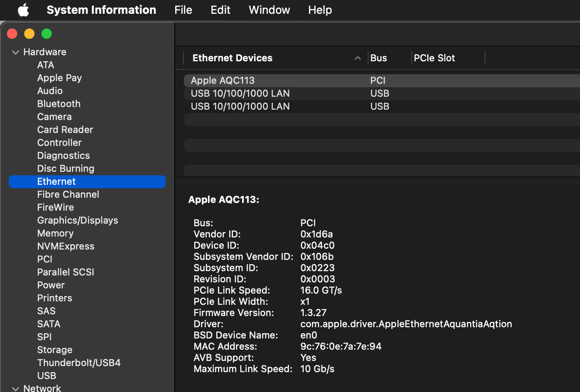Open the Edit menu
The image size is (580, 392).
(220, 10)
